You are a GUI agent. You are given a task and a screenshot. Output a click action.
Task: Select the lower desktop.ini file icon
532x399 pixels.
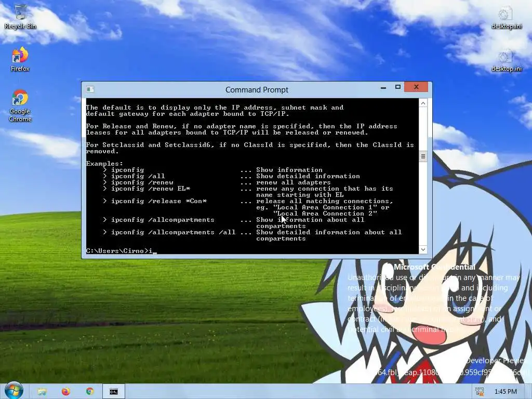click(506, 60)
